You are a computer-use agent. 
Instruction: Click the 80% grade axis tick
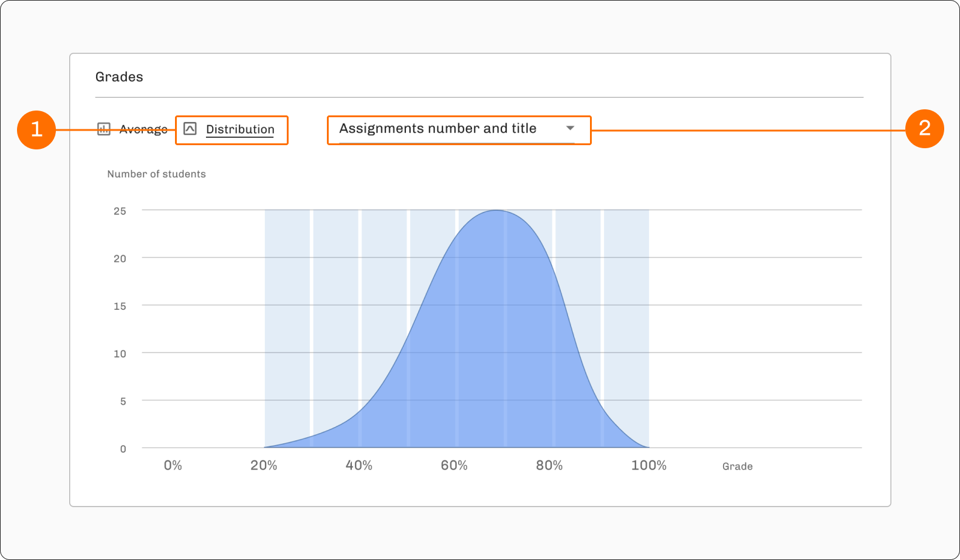pyautogui.click(x=549, y=465)
